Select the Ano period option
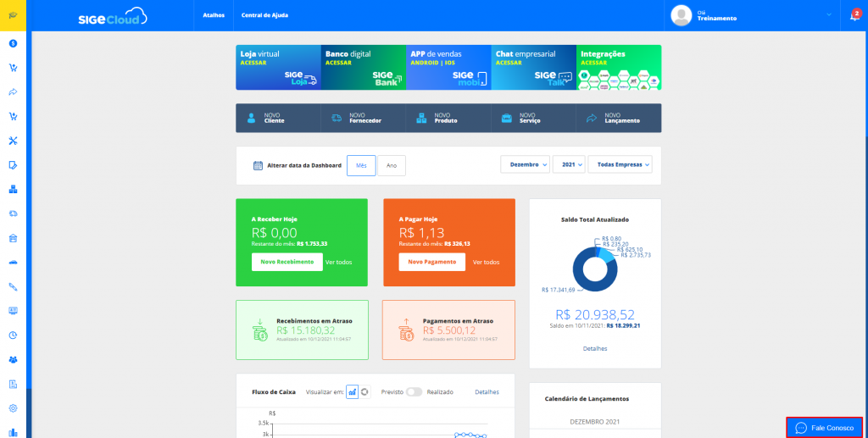This screenshot has width=868, height=438. point(392,165)
